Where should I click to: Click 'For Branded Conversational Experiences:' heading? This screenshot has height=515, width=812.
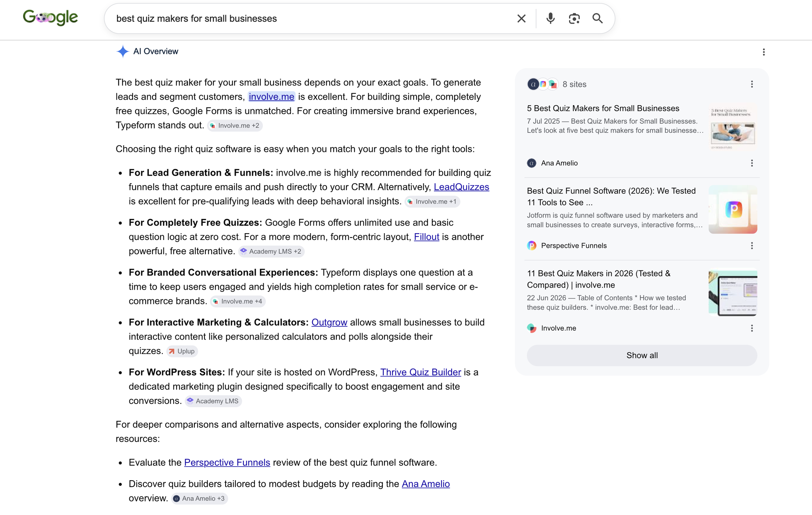[x=223, y=273]
